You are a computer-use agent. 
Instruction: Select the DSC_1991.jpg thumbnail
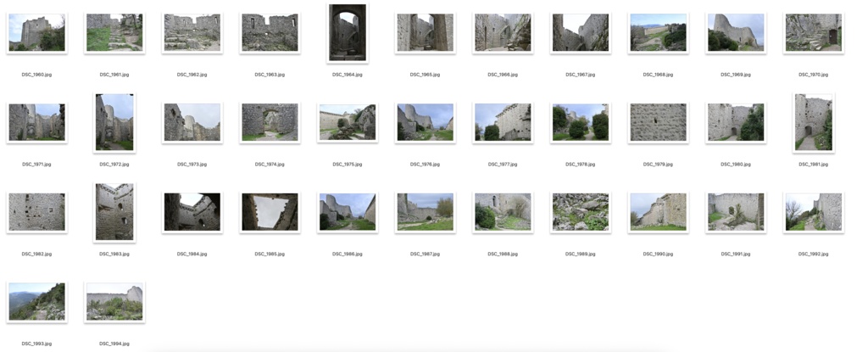click(736, 212)
